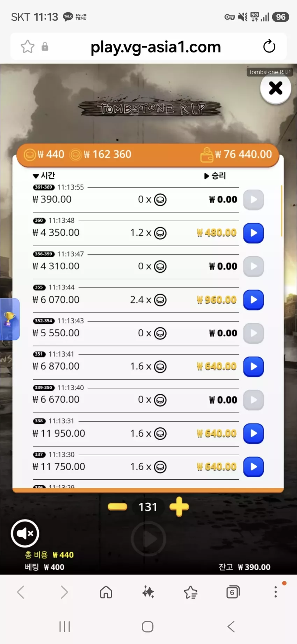Replay the round 338 spin at 11:13:31
This screenshot has width=297, height=644.
tap(253, 434)
